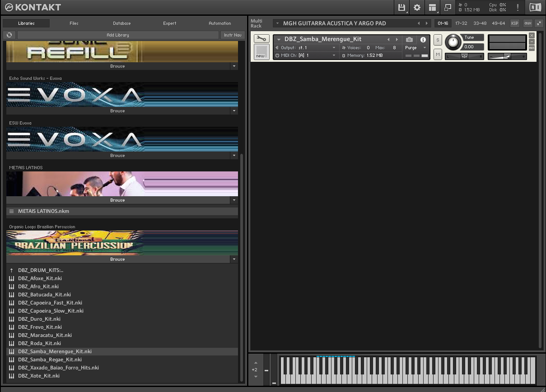Show rack page 17-32

point(461,23)
